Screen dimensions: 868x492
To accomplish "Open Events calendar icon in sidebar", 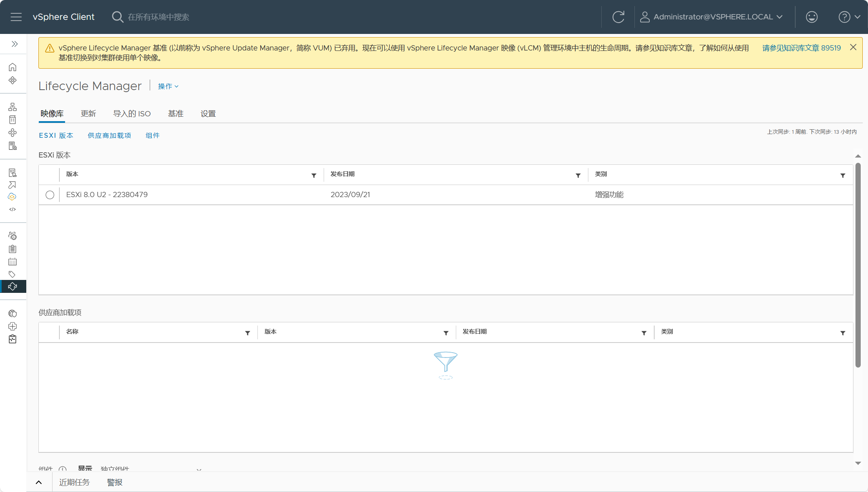I will click(x=13, y=262).
